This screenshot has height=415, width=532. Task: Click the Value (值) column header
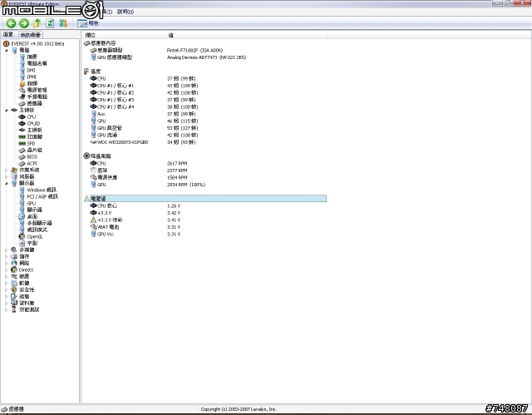click(246, 35)
